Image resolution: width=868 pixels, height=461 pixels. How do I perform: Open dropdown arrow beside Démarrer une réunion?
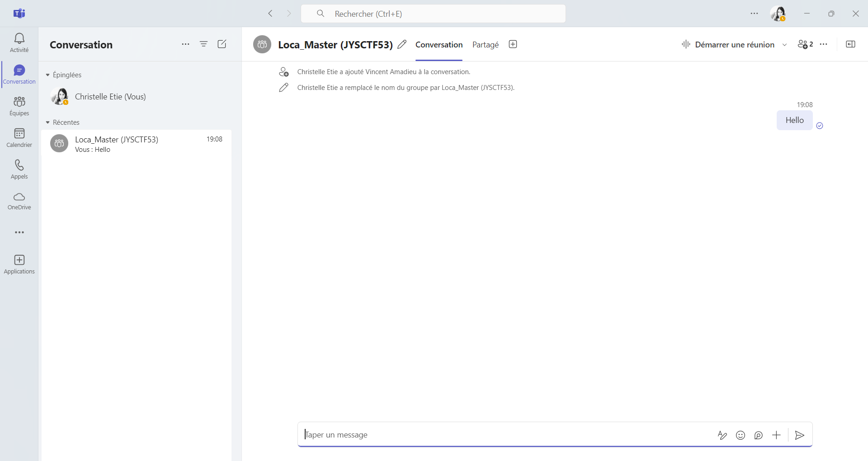[784, 45]
